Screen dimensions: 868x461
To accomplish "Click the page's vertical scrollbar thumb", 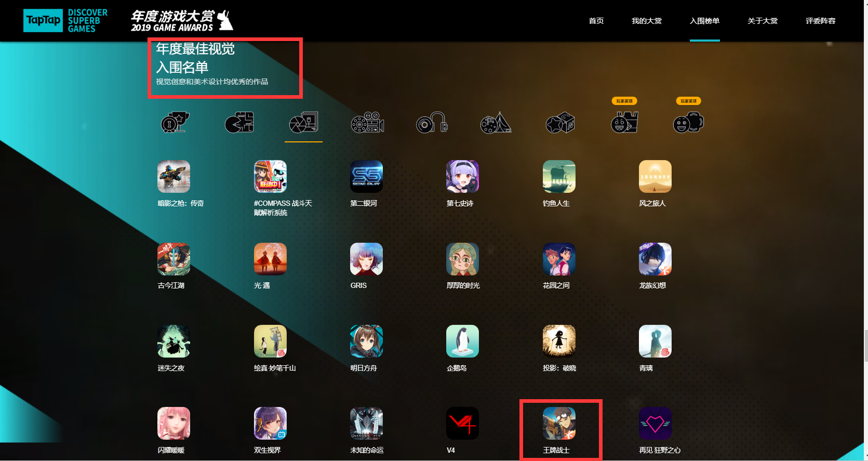I will coord(866,345).
